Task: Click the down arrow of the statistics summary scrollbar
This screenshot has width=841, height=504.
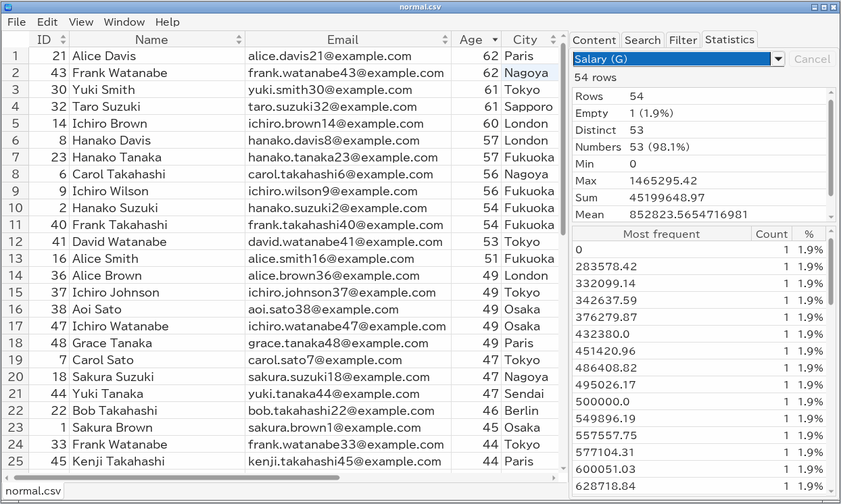Action: [831, 217]
